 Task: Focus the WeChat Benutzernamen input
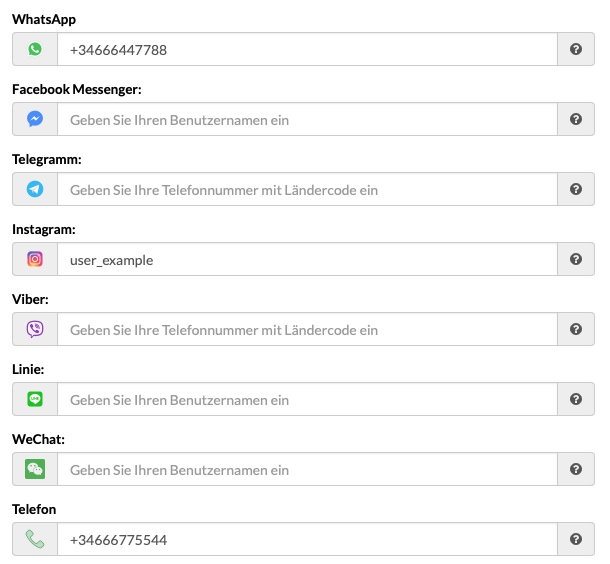[x=307, y=469]
